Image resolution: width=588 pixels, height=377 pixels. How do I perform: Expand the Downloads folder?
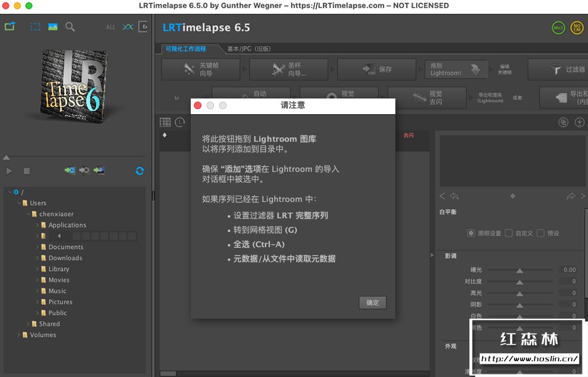point(38,258)
